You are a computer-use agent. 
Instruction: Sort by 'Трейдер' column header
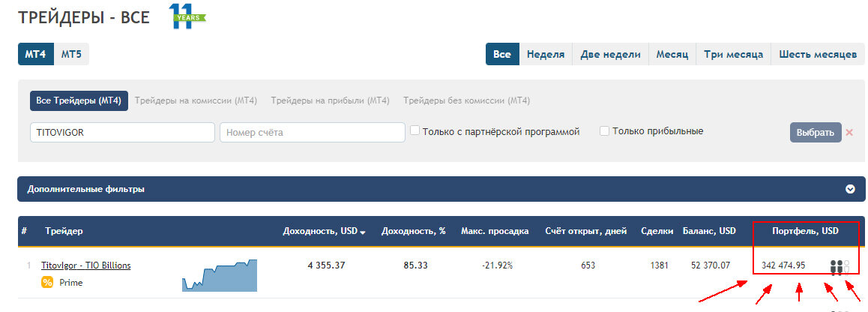point(64,231)
